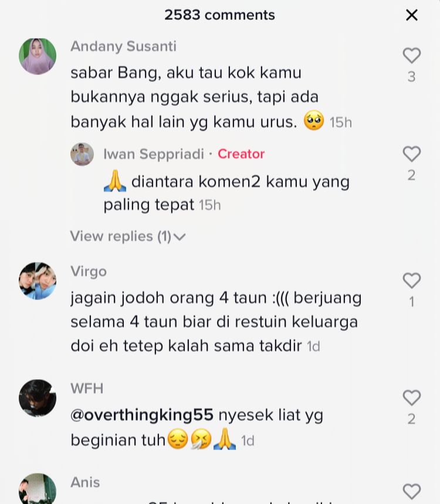Open Iwan Seppriadi's avatar
The height and width of the screenshot is (504, 440).
pyautogui.click(x=82, y=154)
